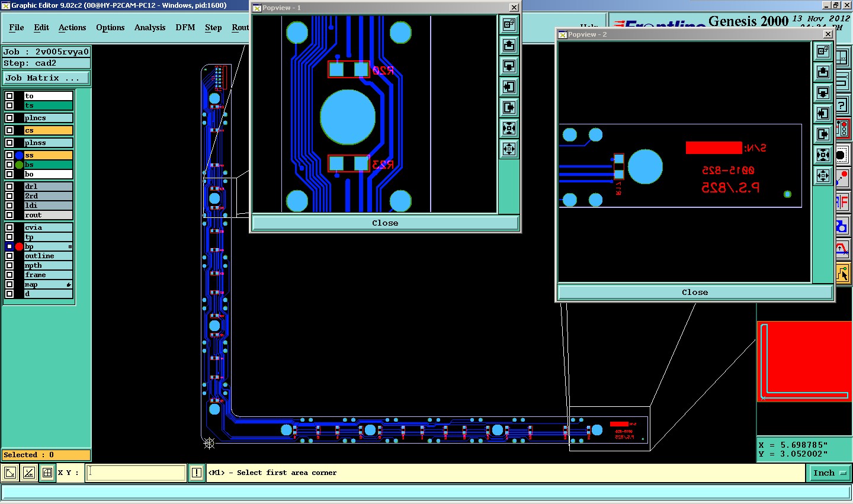Image resolution: width=853 pixels, height=504 pixels.
Task: Pan up in Popview 1
Action: pyautogui.click(x=509, y=45)
